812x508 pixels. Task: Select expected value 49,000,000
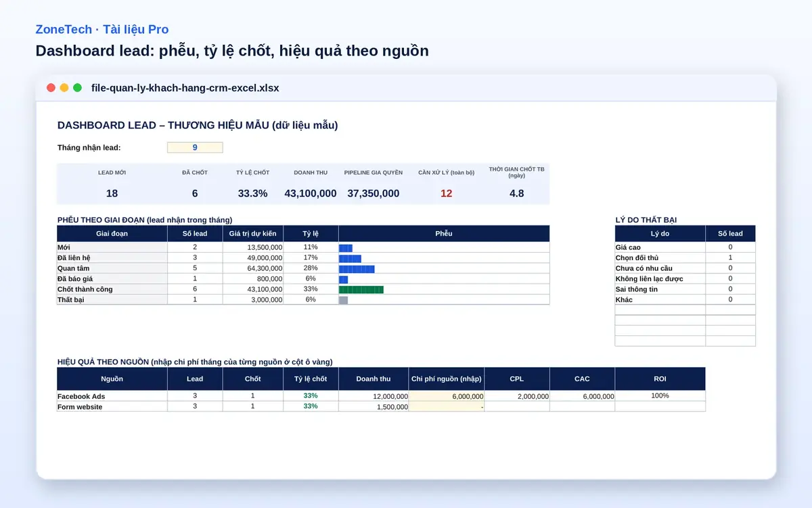click(253, 258)
